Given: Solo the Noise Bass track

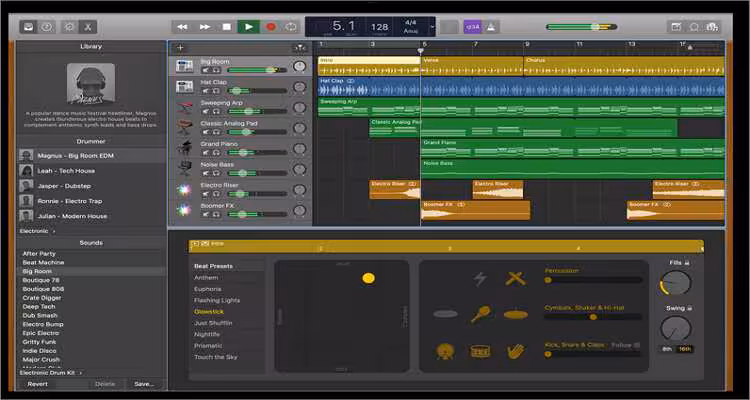Looking at the screenshot, I should click(x=216, y=173).
